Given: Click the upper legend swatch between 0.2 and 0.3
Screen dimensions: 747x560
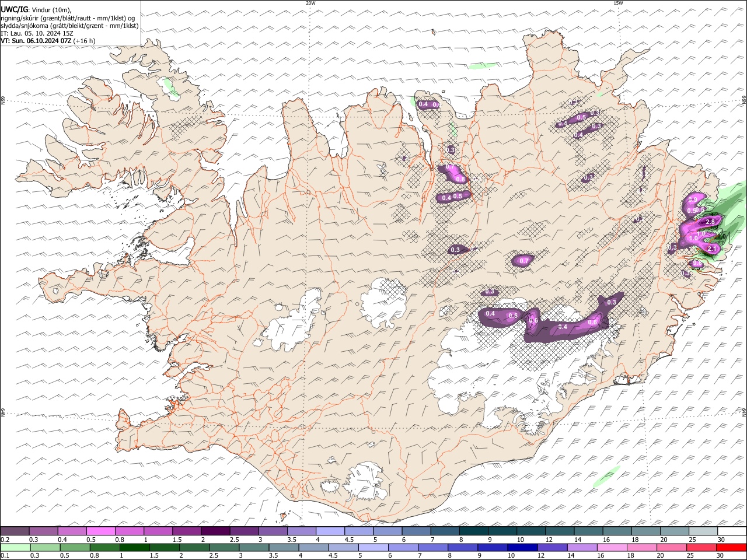Looking at the screenshot, I should (x=15, y=531).
